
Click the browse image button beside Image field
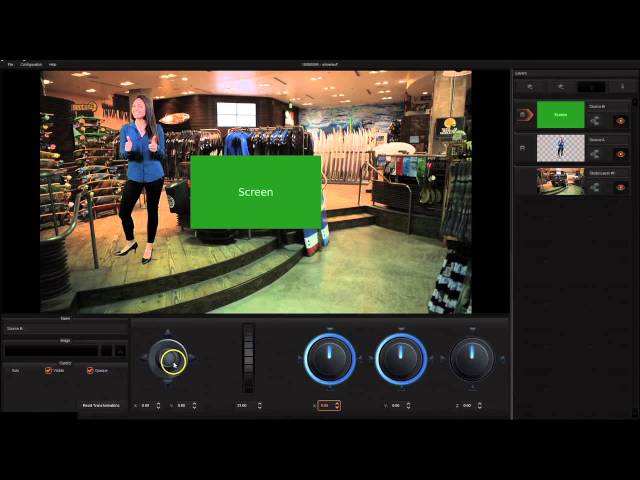pyautogui.click(x=120, y=350)
